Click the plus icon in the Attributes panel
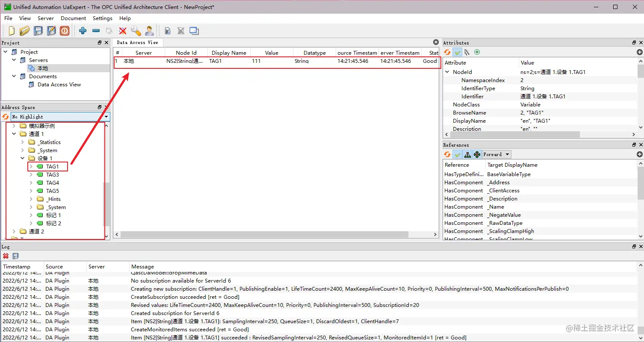Screen dimensions: 644x342 click(x=640, y=52)
